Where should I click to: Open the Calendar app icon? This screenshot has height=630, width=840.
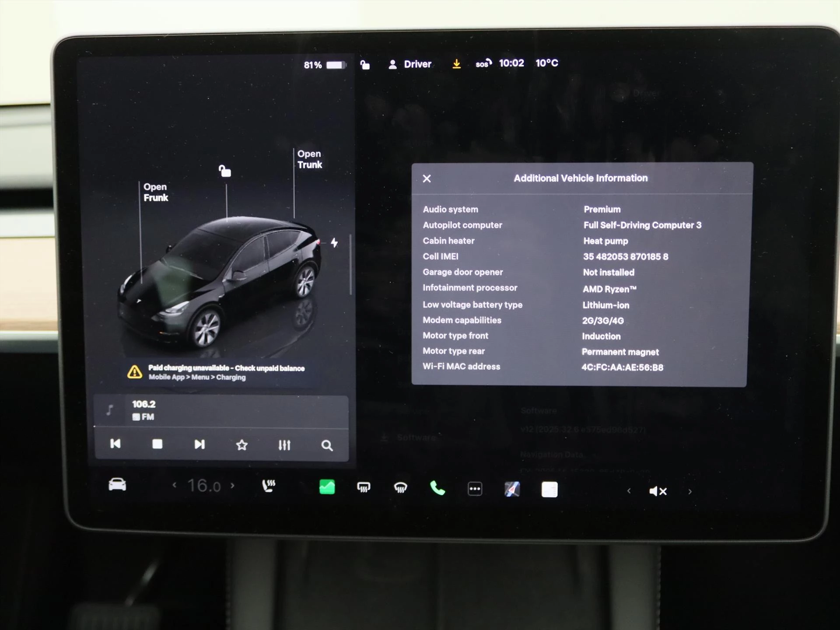click(549, 488)
